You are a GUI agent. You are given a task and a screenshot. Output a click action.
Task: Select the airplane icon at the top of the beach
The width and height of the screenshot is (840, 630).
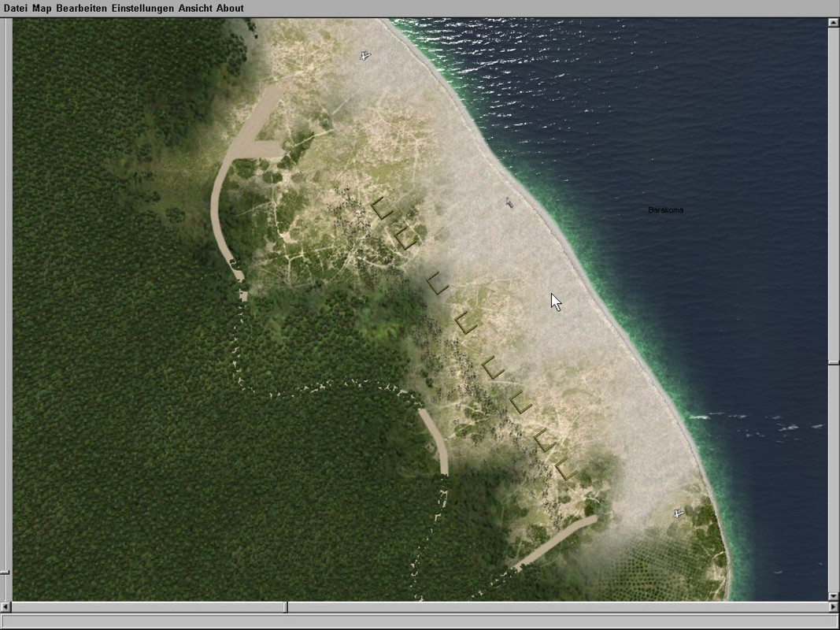coord(364,55)
